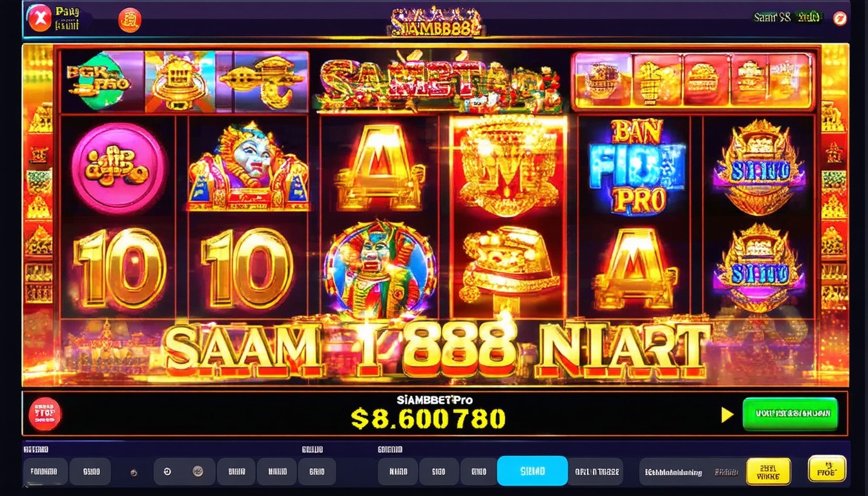Click the first bonus thumbnail in the top right strip

[x=601, y=80]
